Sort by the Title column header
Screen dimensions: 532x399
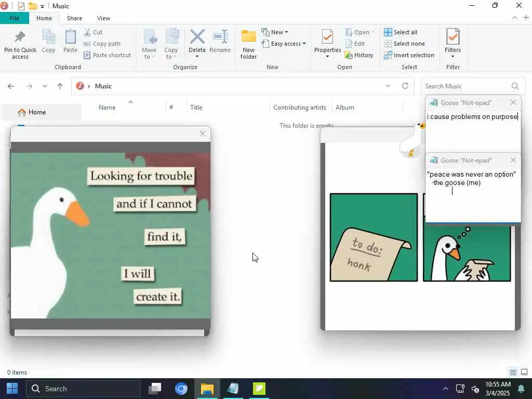[x=196, y=108]
